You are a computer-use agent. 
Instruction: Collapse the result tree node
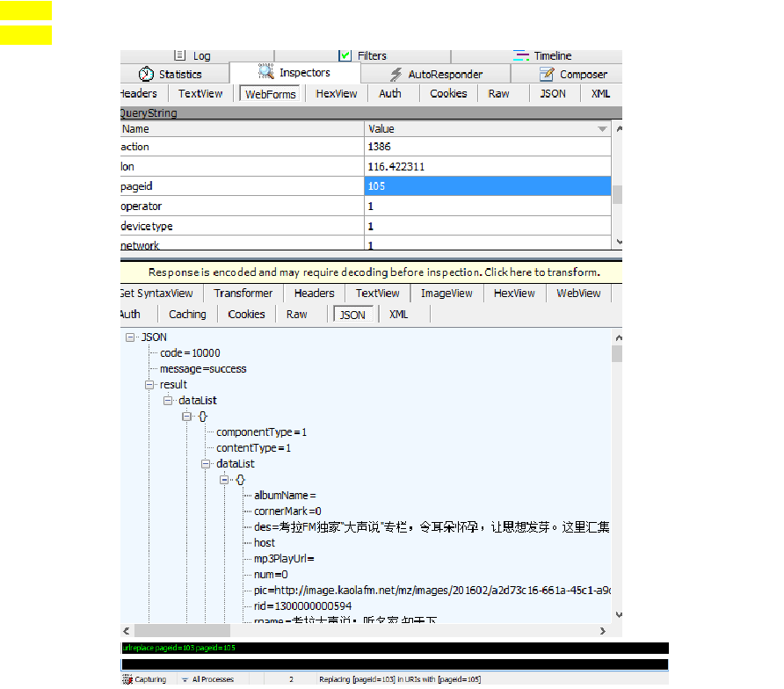pos(149,385)
